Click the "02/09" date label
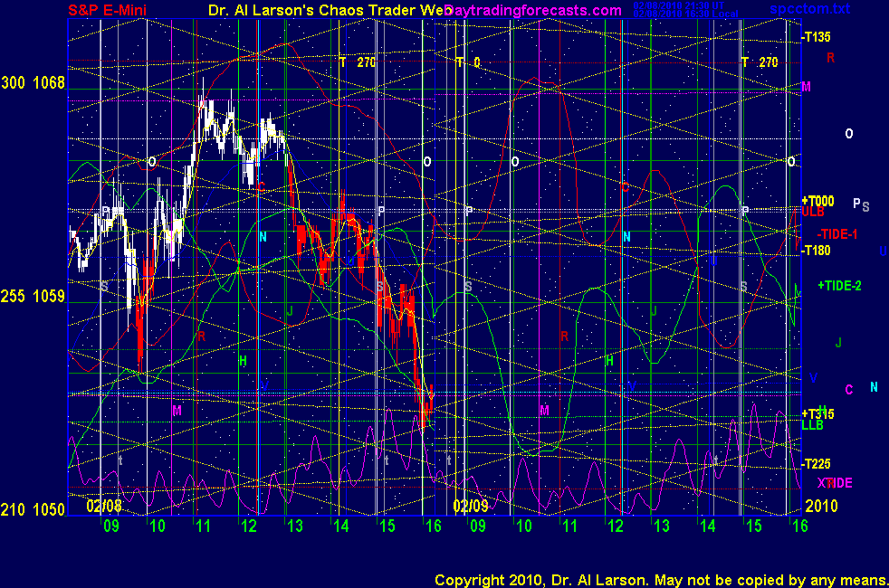Viewport: 889px width, 588px height. (471, 506)
